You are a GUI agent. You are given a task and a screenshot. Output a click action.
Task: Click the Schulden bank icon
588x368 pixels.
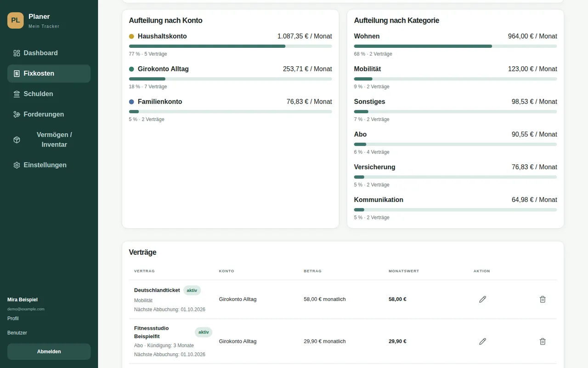click(x=17, y=94)
